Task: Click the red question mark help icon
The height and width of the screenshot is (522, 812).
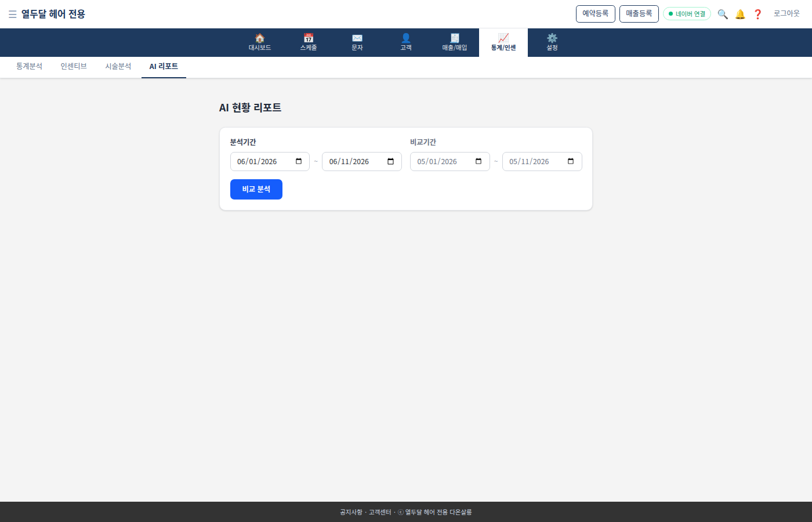Action: pos(757,14)
